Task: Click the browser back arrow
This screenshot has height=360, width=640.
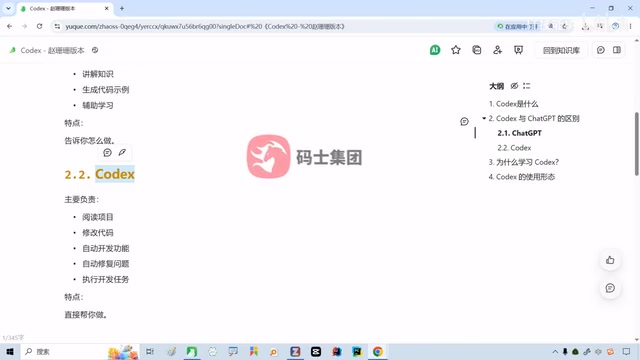Action: [x=9, y=26]
